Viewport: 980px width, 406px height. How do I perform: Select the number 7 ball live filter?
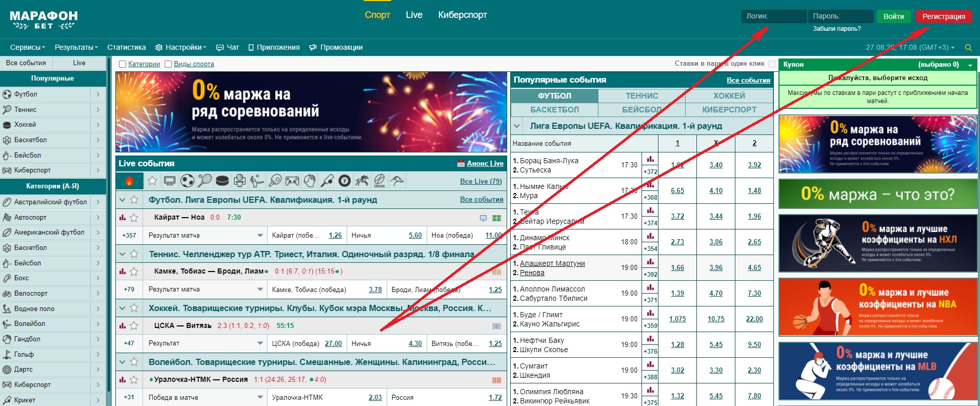point(345,181)
